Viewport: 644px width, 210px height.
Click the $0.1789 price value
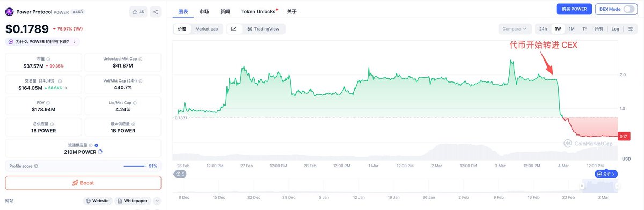click(27, 29)
